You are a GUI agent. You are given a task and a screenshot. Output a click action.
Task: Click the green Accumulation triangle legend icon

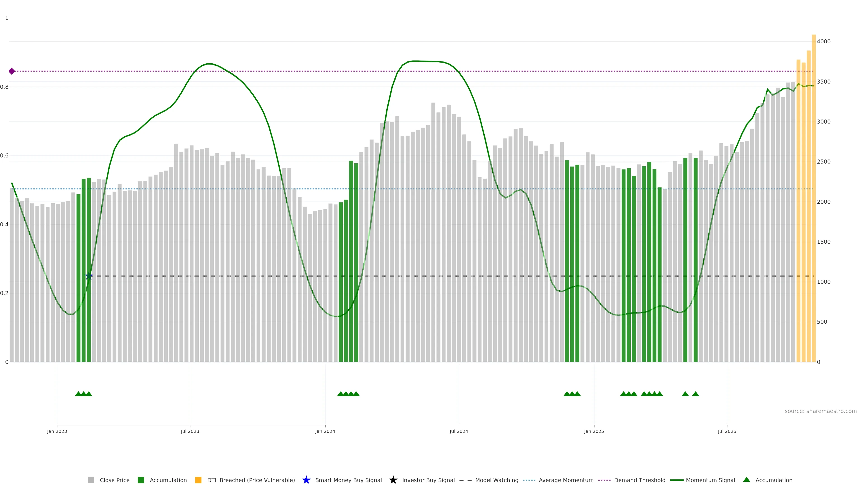746,480
